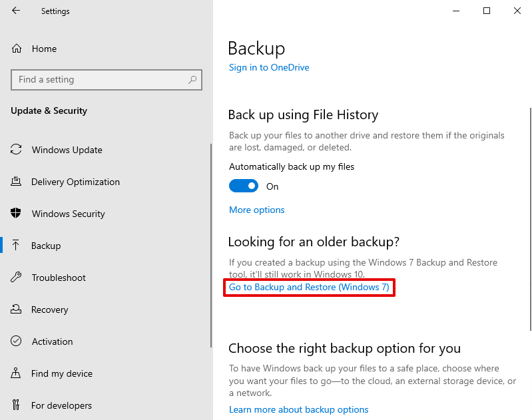Click the Windows Security shield icon
The image size is (532, 420).
point(15,213)
